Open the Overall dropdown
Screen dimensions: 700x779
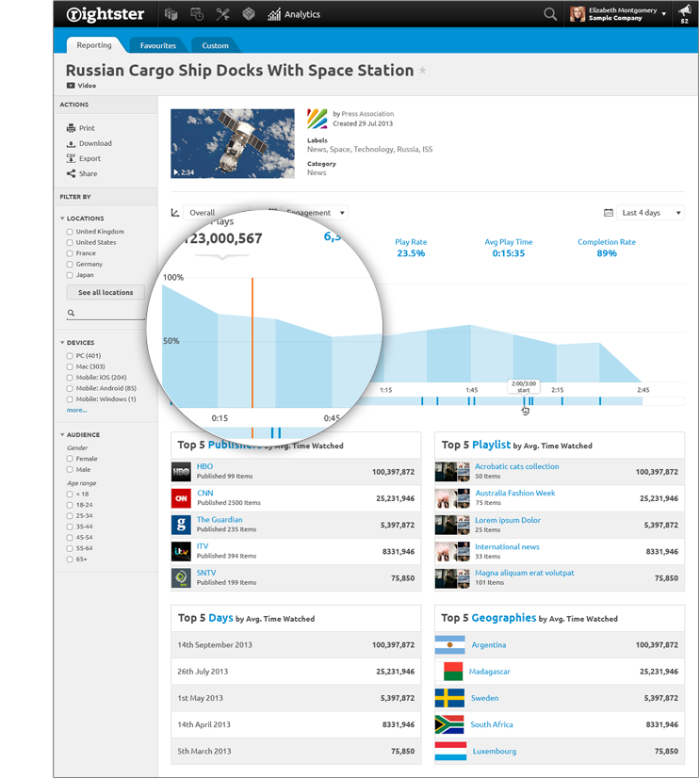pyautogui.click(x=217, y=213)
